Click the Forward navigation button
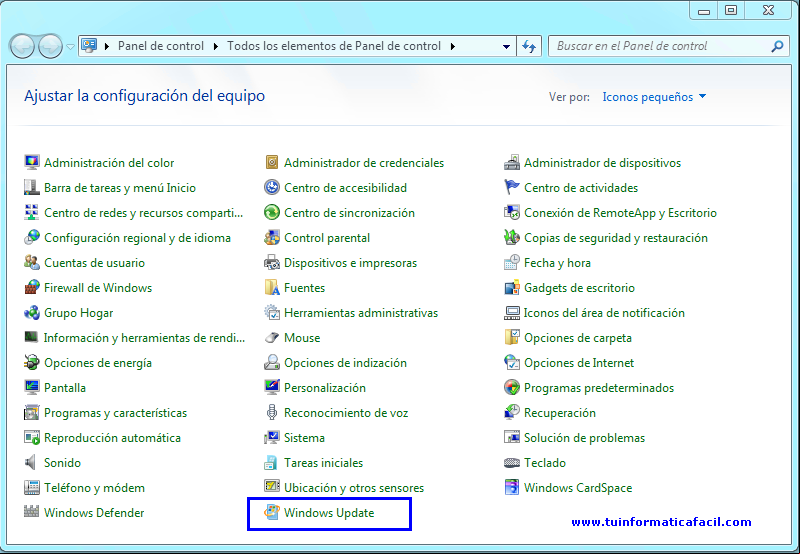800x554 pixels. pos(51,46)
